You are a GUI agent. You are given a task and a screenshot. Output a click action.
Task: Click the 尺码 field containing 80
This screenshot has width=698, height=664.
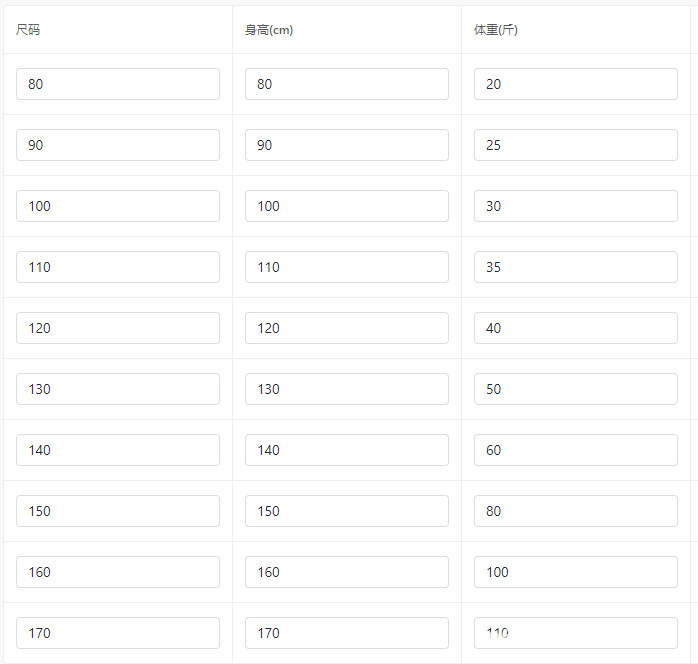click(118, 84)
